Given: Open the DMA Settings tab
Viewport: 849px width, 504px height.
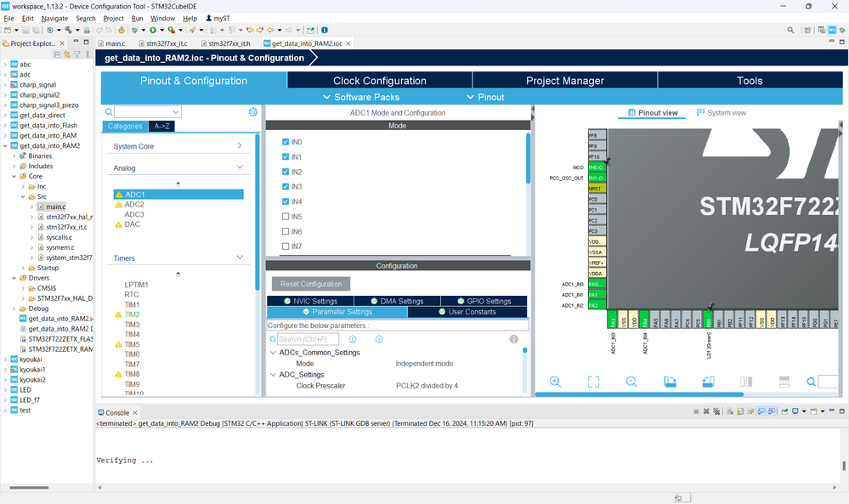Looking at the screenshot, I should (x=397, y=301).
